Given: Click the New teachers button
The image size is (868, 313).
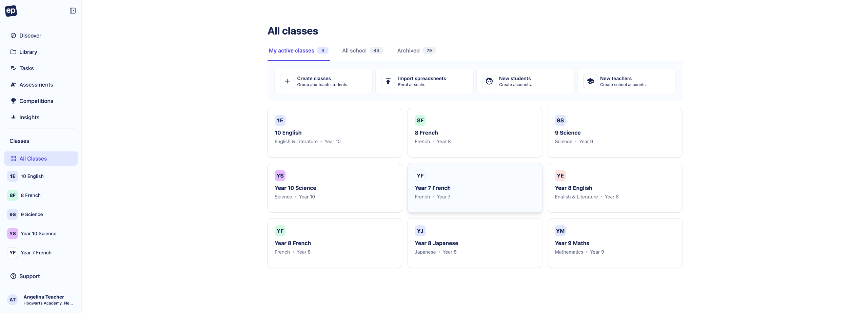Looking at the screenshot, I should pyautogui.click(x=626, y=81).
